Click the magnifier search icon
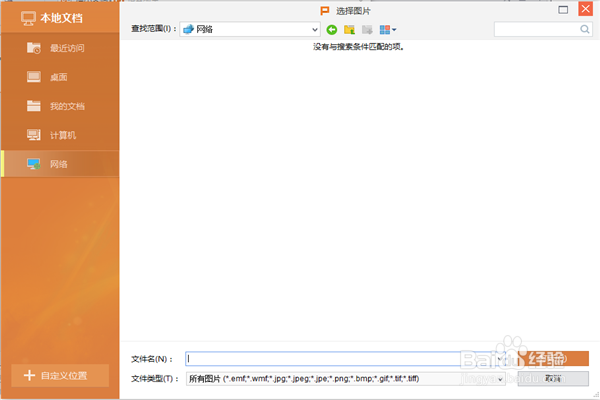 click(584, 29)
